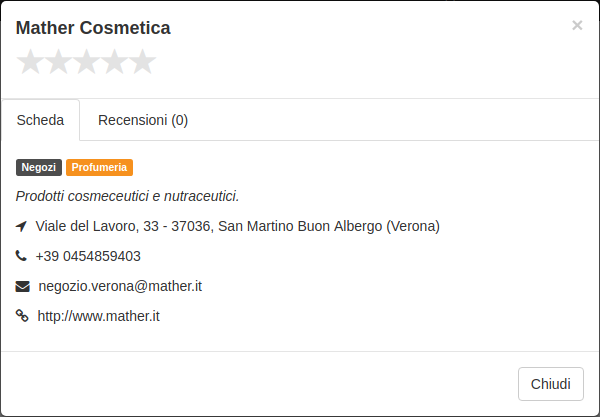
Task: Choose the fifth rating star
Action: tap(142, 61)
